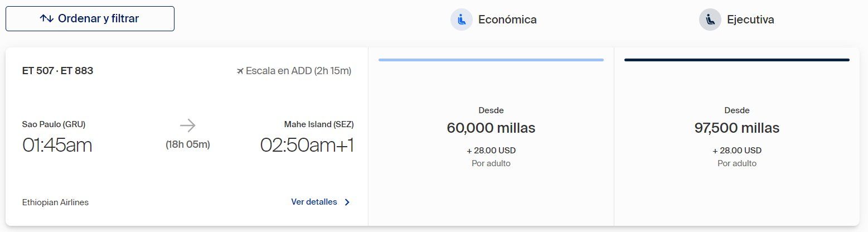Click the airplane layover icon

pyautogui.click(x=240, y=71)
